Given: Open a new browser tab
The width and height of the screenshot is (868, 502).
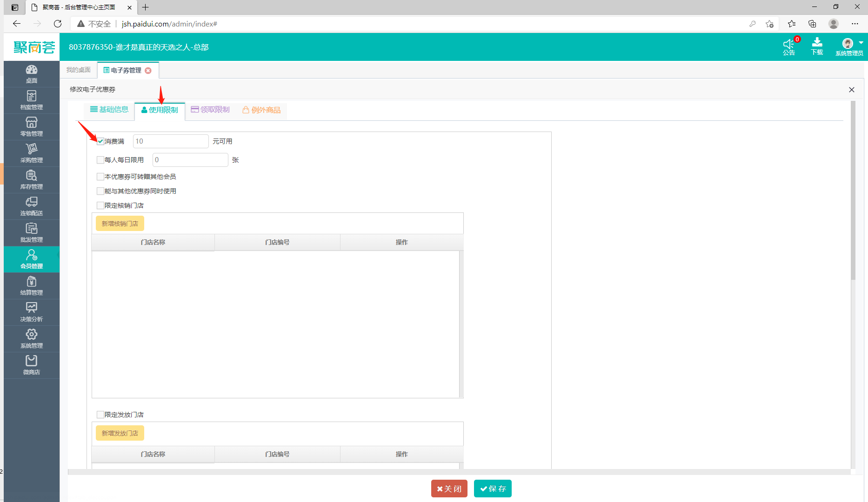Looking at the screenshot, I should (146, 7).
